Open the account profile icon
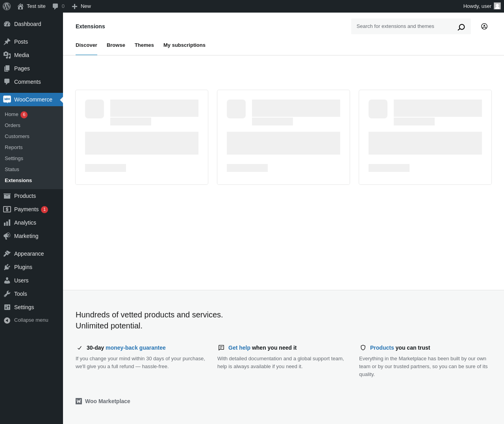This screenshot has width=504, height=424. point(484,26)
